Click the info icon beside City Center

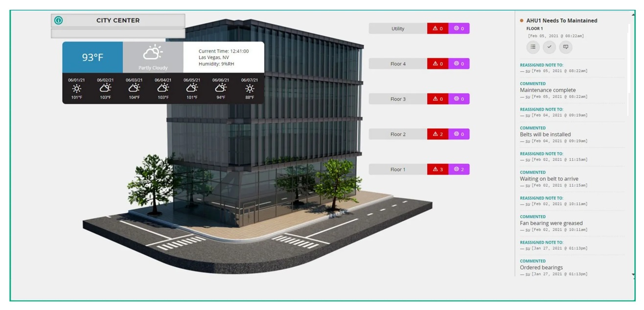pyautogui.click(x=58, y=21)
